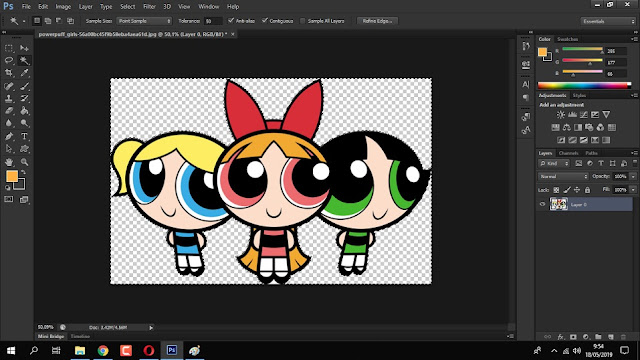This screenshot has height=360, width=640.
Task: Select the Path Selection tool
Action: click(9, 149)
